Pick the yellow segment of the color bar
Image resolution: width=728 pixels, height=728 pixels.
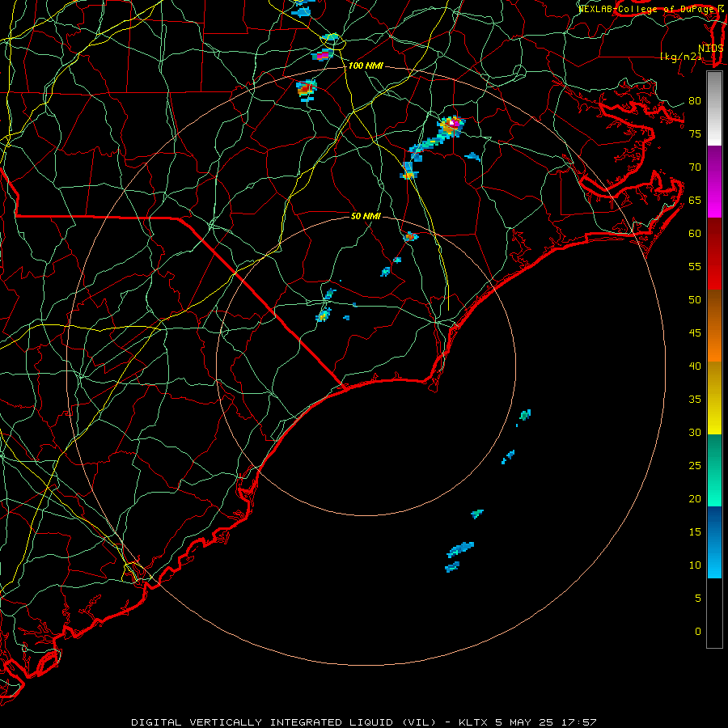click(714, 398)
